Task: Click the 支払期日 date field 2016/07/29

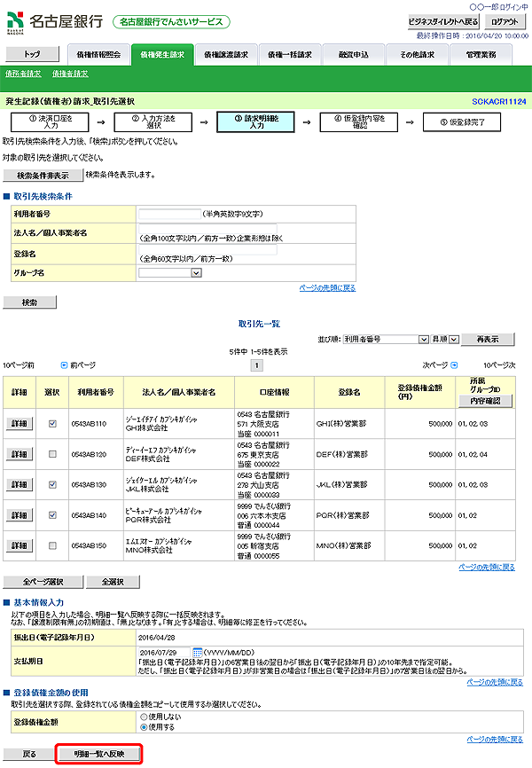Action: coord(164,653)
